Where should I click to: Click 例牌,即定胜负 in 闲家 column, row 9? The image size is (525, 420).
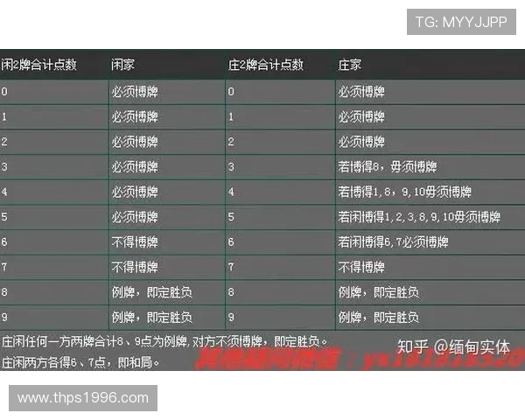click(x=152, y=317)
